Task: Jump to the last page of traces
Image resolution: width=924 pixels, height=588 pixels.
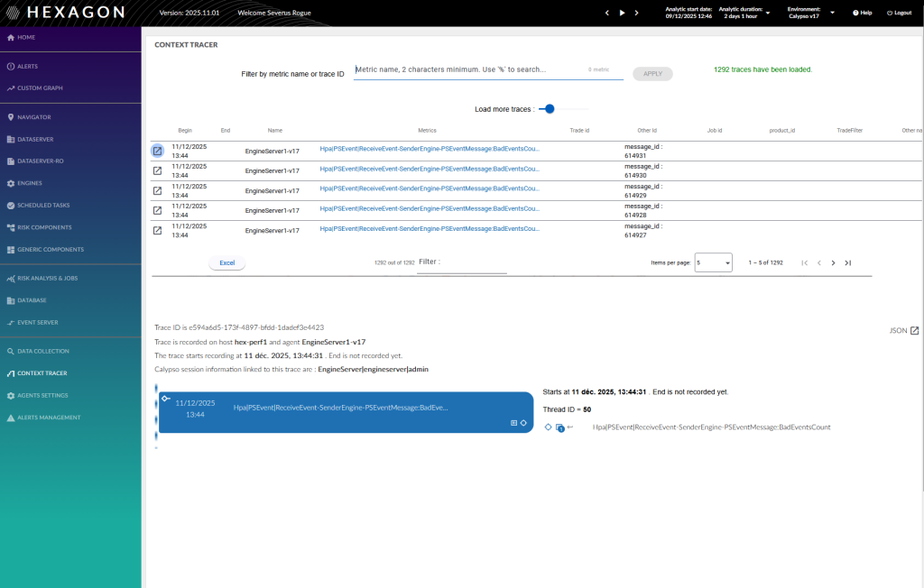Action: point(847,262)
